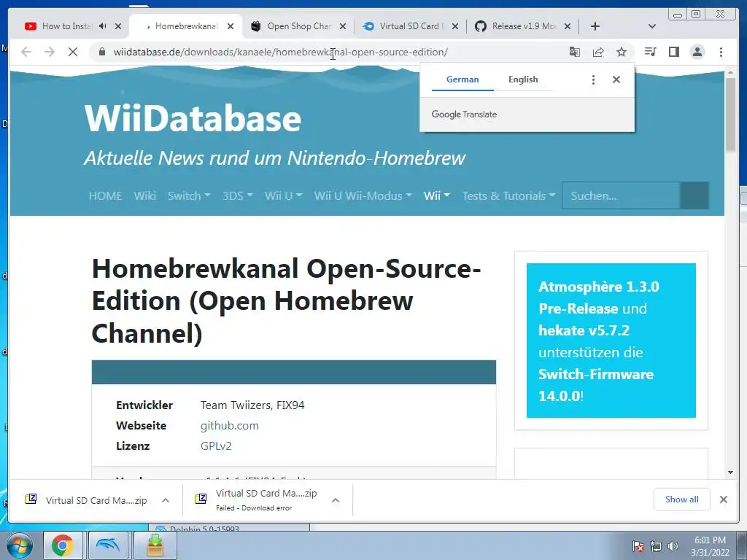747x560 pixels.
Task: Click the Team Twiizers, FIX94 developer text
Action: click(x=252, y=405)
